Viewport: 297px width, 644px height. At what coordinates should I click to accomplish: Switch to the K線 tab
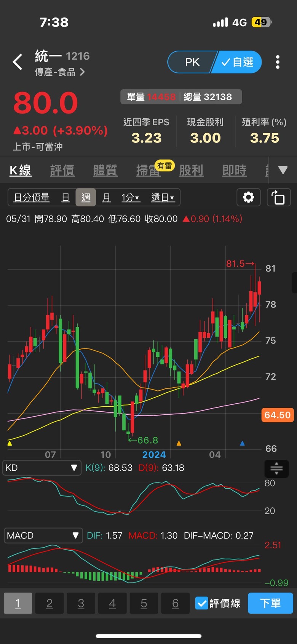(x=21, y=170)
